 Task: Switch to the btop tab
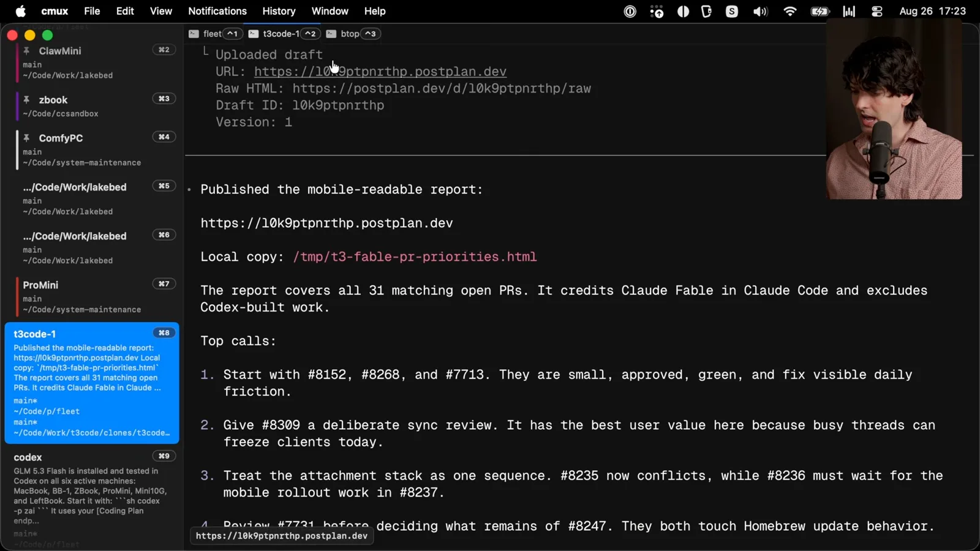click(x=352, y=34)
